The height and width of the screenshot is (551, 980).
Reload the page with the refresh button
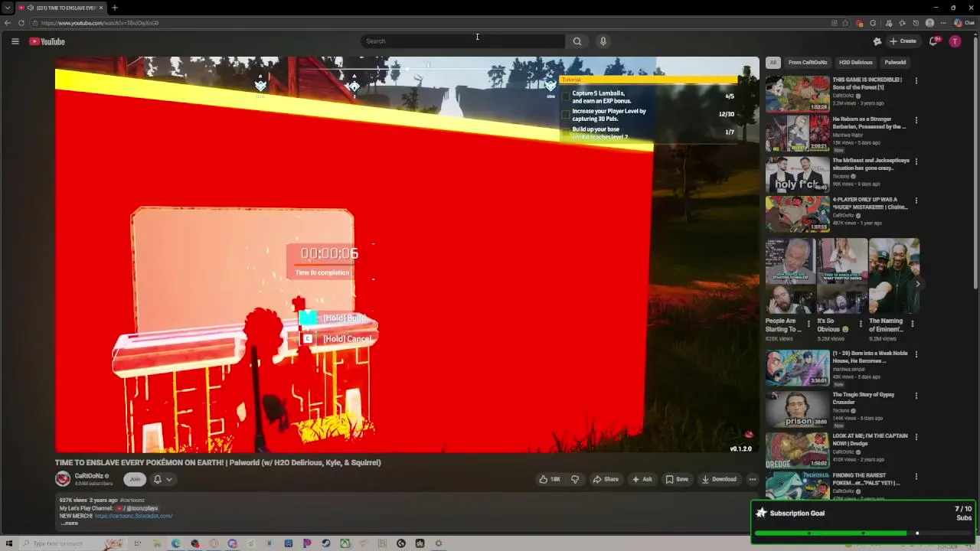[21, 23]
